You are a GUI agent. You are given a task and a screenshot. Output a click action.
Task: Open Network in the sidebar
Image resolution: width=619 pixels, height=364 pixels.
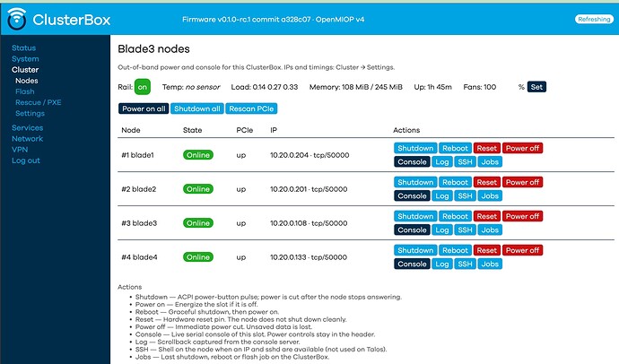[x=27, y=139]
